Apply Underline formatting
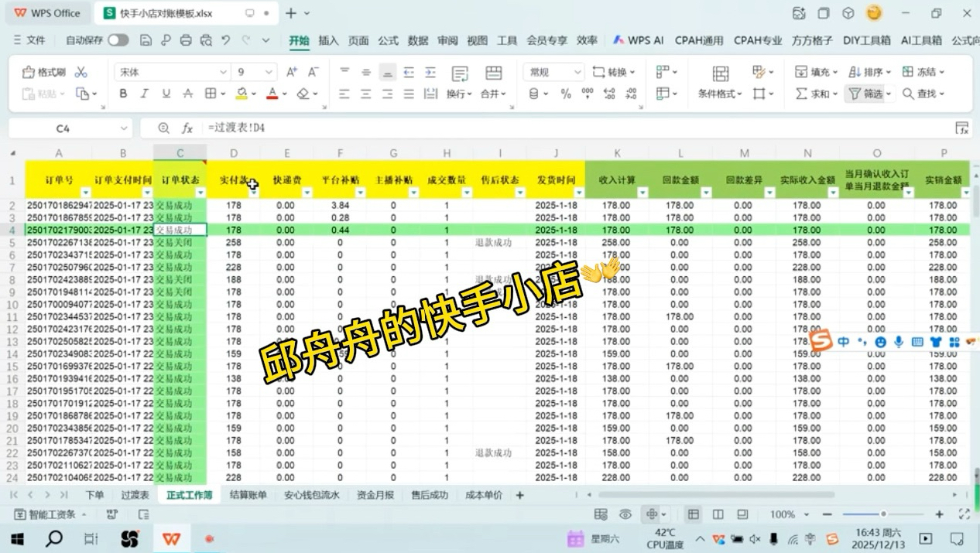This screenshot has width=980, height=553. [166, 94]
